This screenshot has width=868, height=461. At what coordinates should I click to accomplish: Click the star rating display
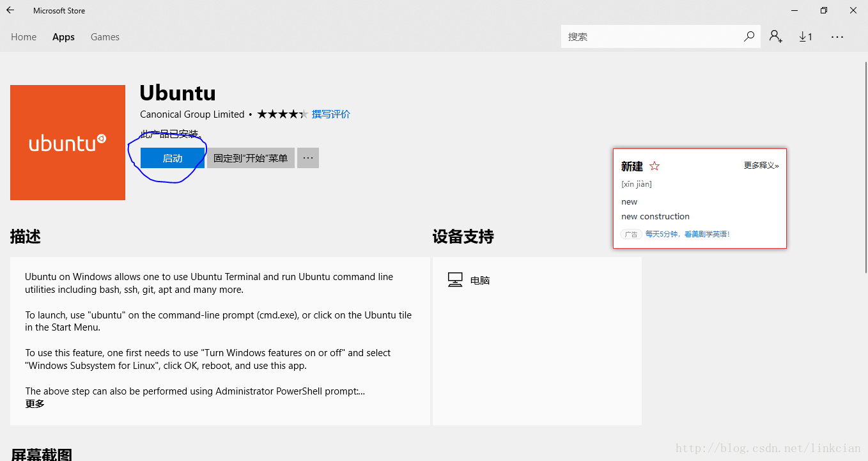point(283,114)
